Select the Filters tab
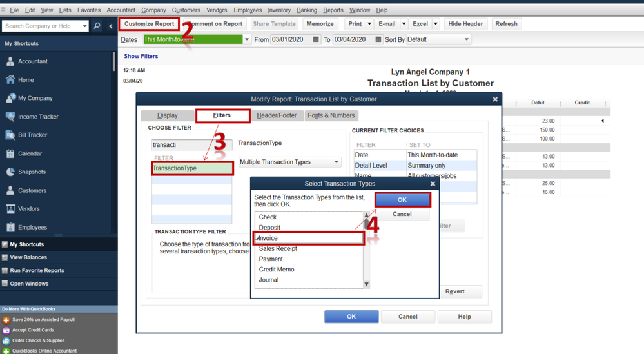Image resolution: width=644 pixels, height=354 pixels. point(222,115)
